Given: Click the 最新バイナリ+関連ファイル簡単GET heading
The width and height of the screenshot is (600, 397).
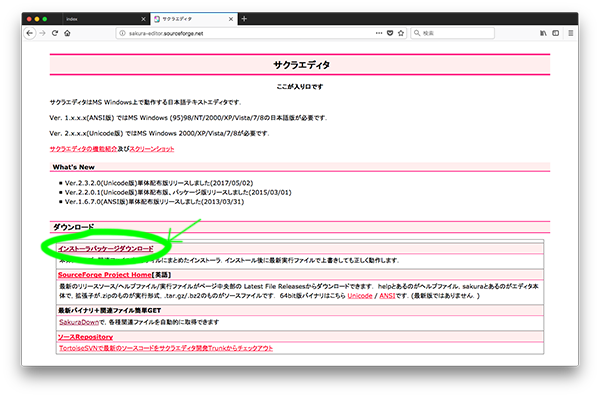Looking at the screenshot, I should coord(109,310).
